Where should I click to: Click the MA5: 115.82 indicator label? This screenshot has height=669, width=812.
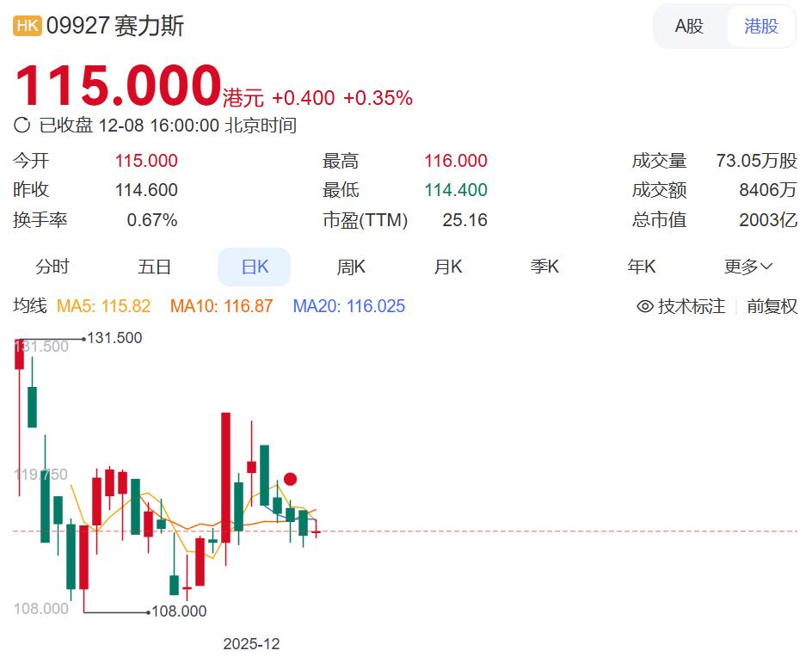point(103,306)
